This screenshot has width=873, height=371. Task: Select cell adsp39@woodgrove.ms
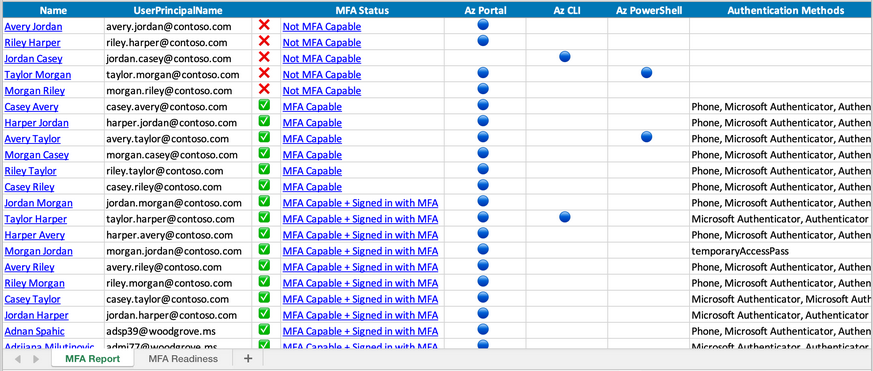click(x=178, y=331)
